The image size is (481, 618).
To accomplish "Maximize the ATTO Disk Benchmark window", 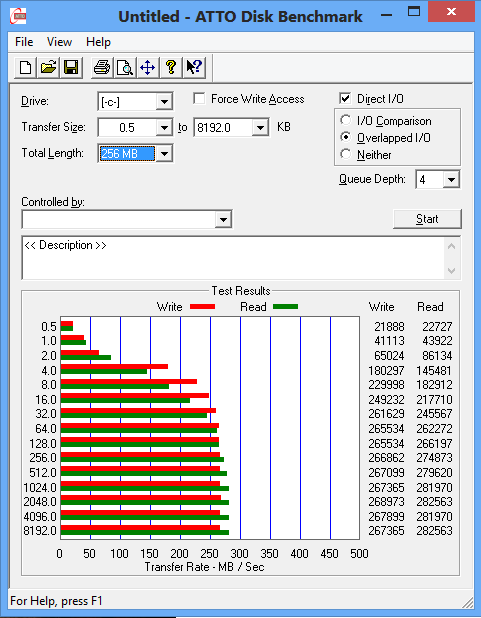I will coord(414,12).
